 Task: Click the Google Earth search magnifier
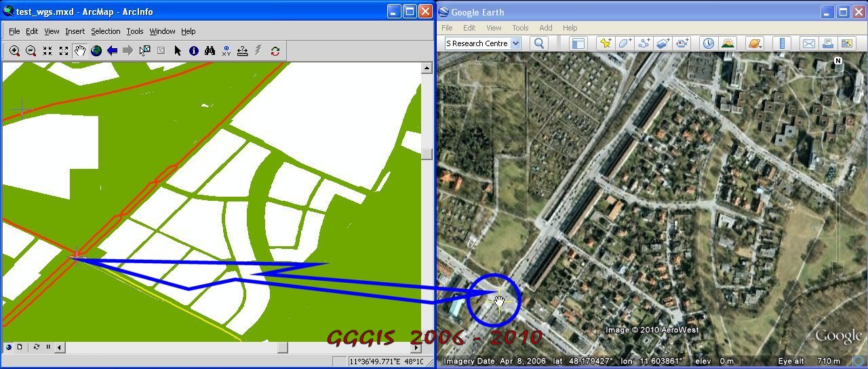pyautogui.click(x=539, y=43)
